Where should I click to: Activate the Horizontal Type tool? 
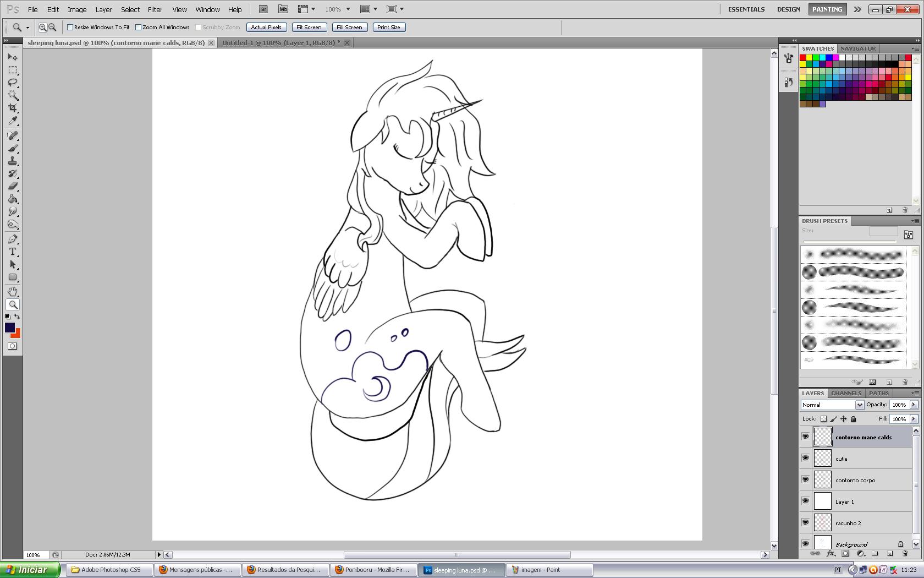coord(13,252)
